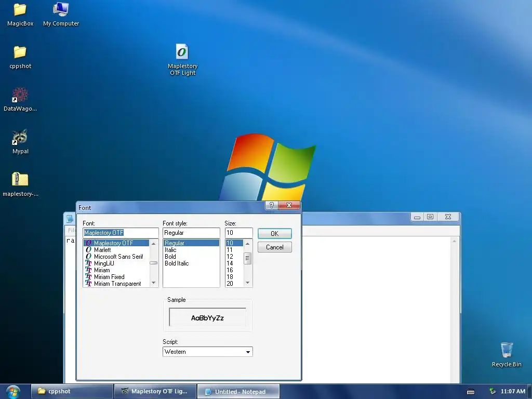The width and height of the screenshot is (532, 399).
Task: Cancel the Font dialog
Action: pyautogui.click(x=274, y=247)
